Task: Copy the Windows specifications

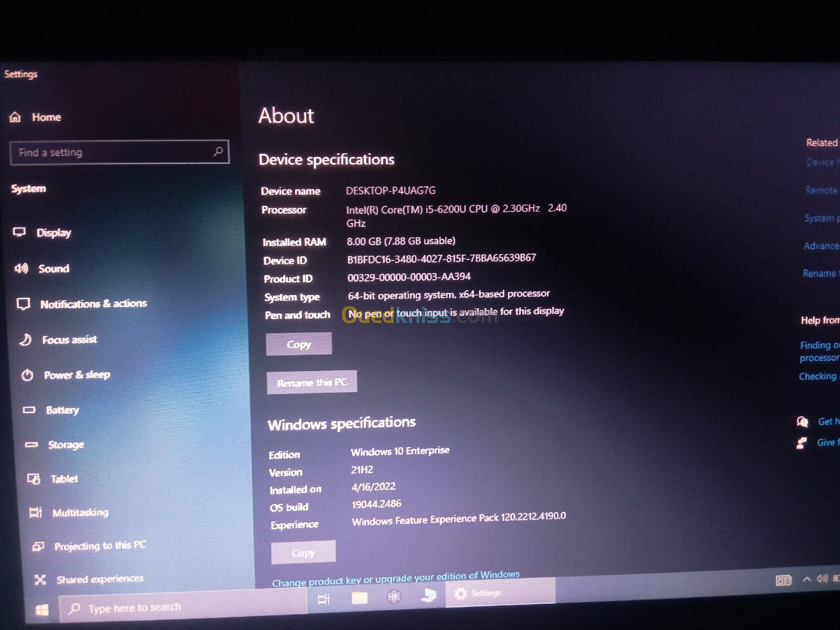Action: tap(303, 552)
